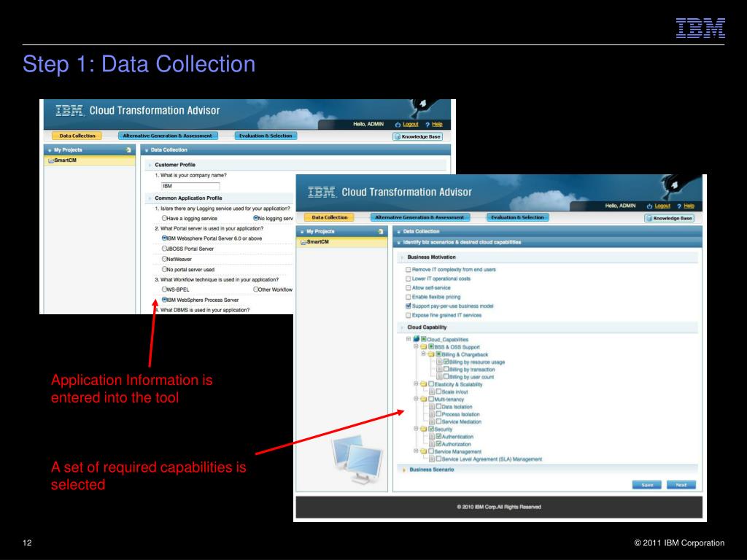This screenshot has width=747, height=560.
Task: Click the Save button
Action: (647, 485)
